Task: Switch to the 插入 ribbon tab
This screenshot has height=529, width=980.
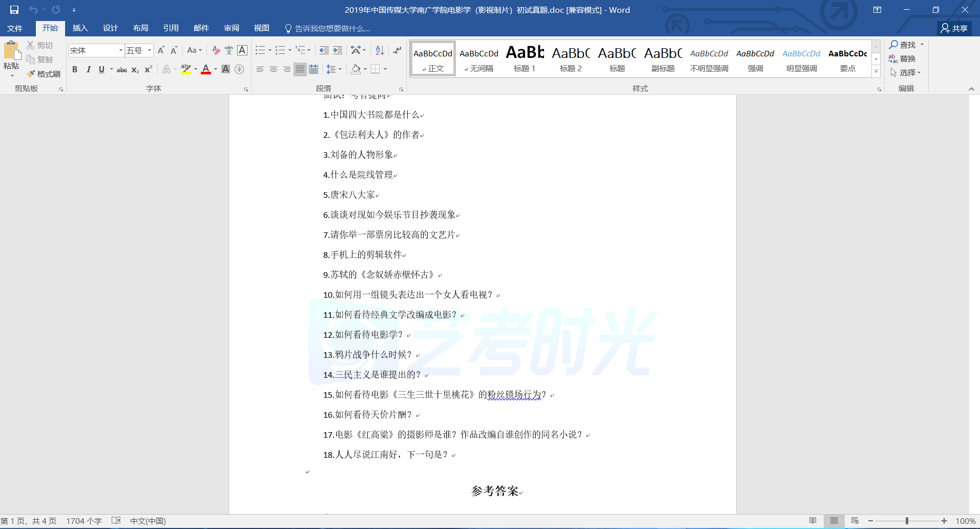Action: [80, 28]
